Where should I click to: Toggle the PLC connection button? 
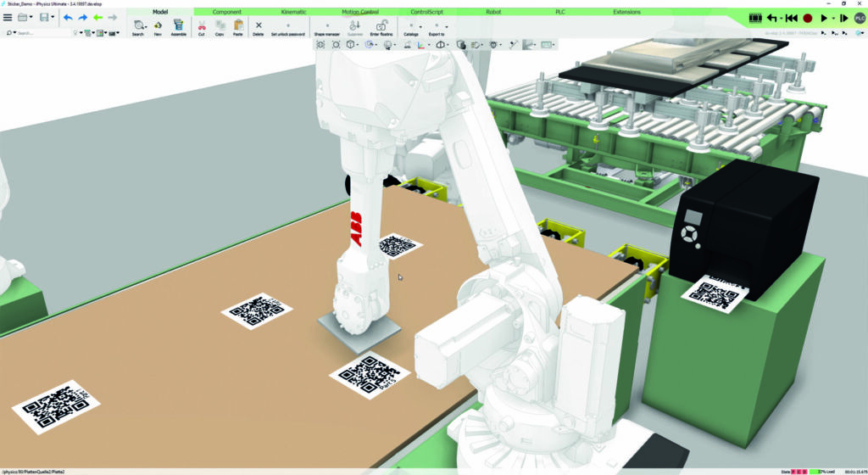860,18
